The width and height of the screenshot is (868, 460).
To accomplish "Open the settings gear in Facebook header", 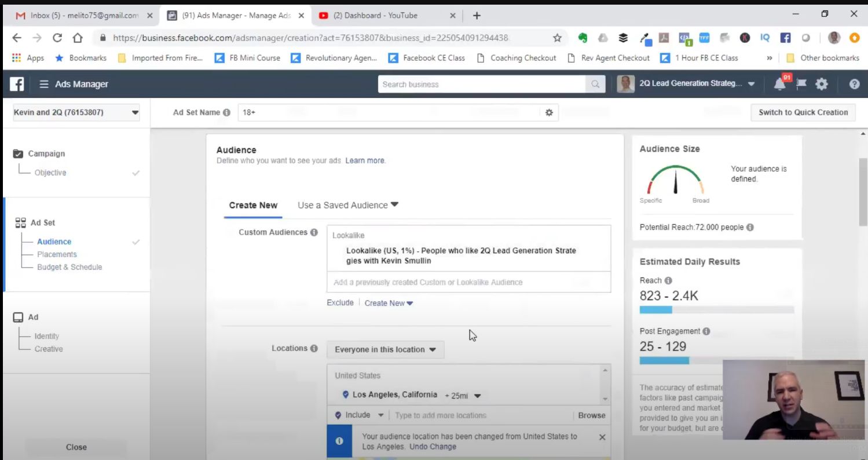I will coord(822,84).
